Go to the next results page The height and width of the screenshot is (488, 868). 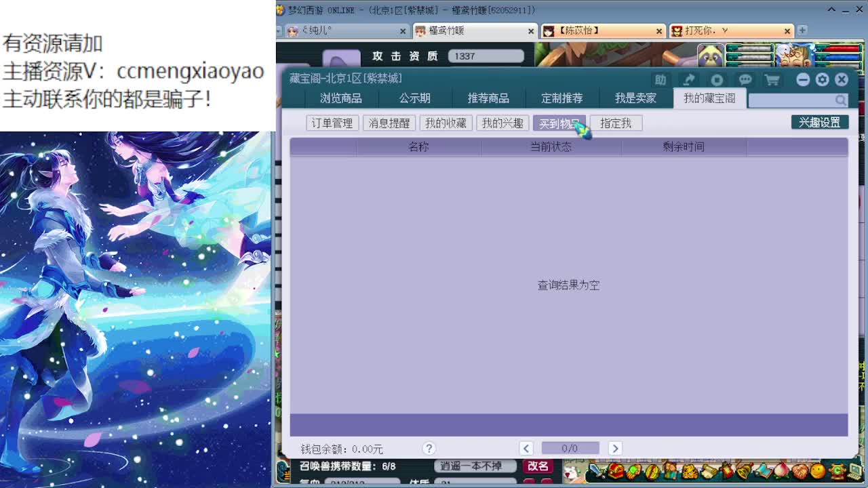(615, 448)
